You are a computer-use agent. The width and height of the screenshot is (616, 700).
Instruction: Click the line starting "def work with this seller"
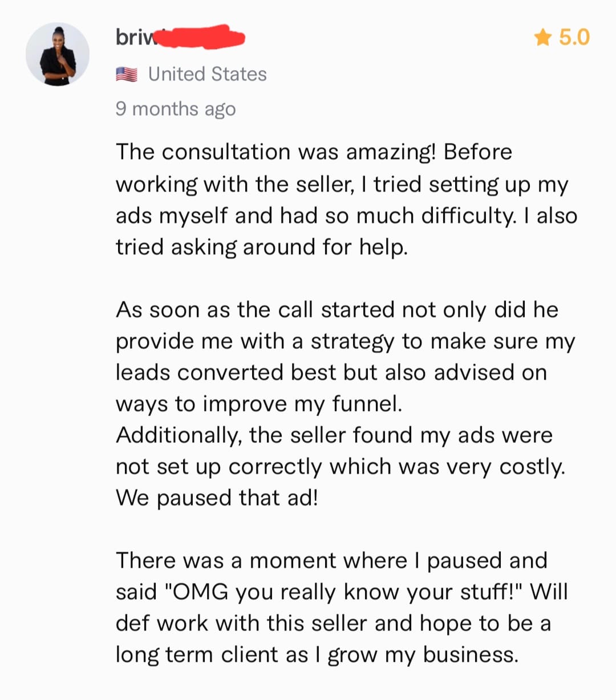point(333,623)
